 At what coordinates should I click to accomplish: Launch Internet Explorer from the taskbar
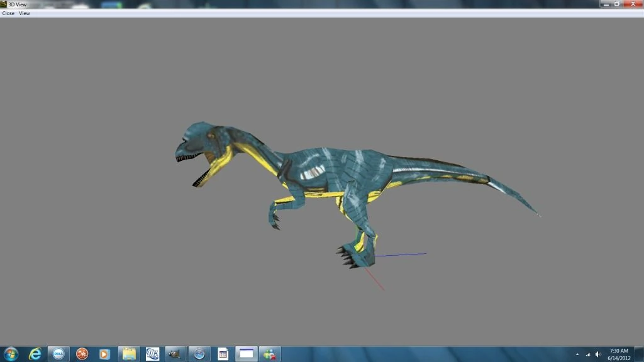tap(35, 354)
